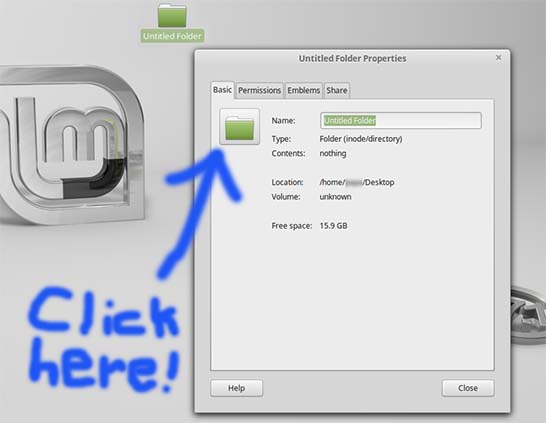Screen dimensions: 546x423
Task: Click the "Free space:" label
Action: [291, 226]
